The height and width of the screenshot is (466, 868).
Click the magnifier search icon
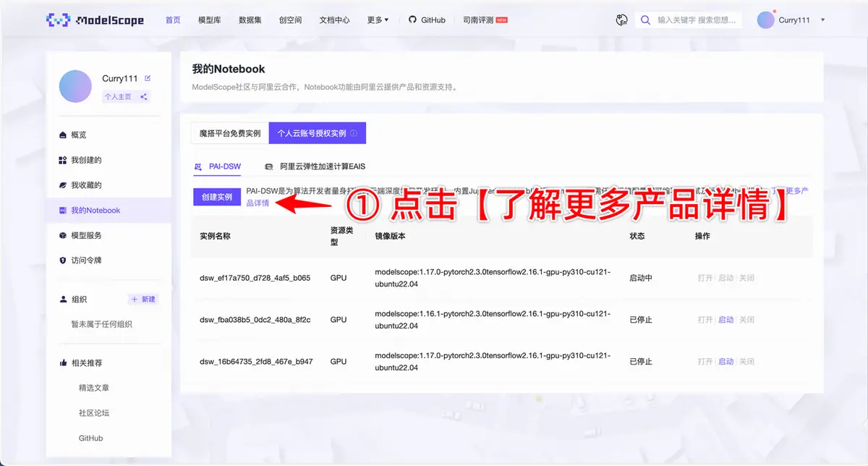(646, 20)
